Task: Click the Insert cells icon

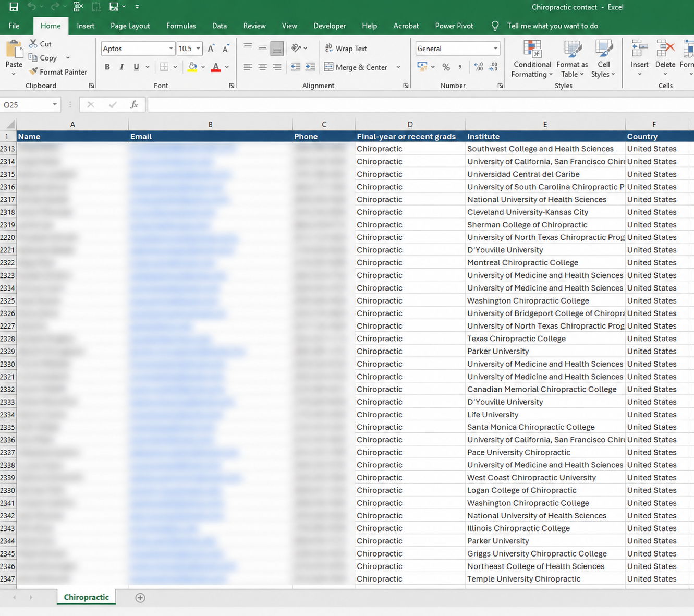Action: pyautogui.click(x=639, y=49)
